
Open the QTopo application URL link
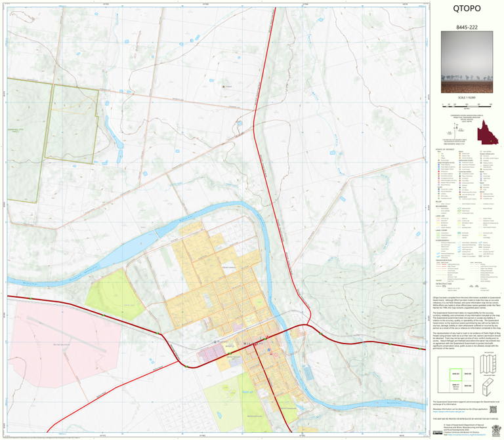[449, 411]
